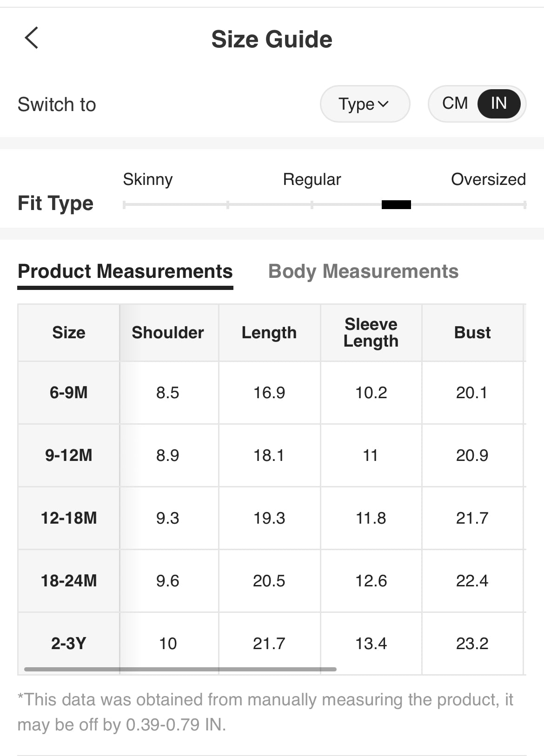Click the Size column header
This screenshot has height=756, width=544.
pos(69,333)
